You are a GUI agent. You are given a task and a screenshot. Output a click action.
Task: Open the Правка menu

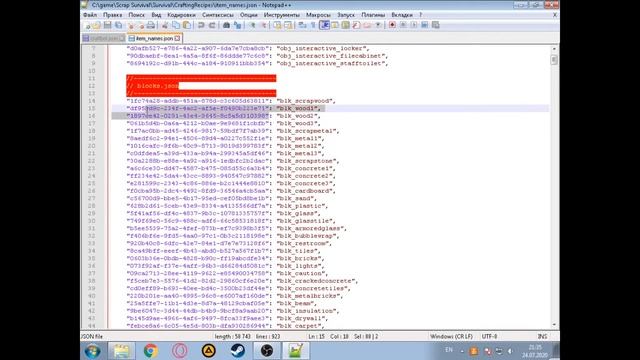pyautogui.click(x=112, y=15)
